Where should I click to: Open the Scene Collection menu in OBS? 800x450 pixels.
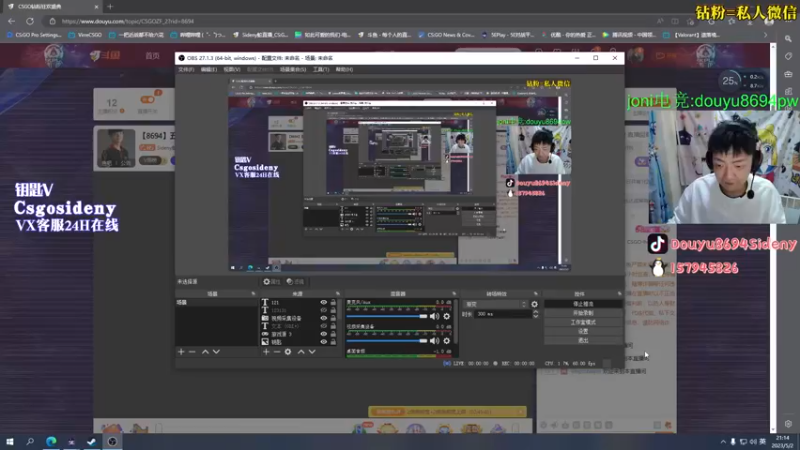[x=293, y=69]
